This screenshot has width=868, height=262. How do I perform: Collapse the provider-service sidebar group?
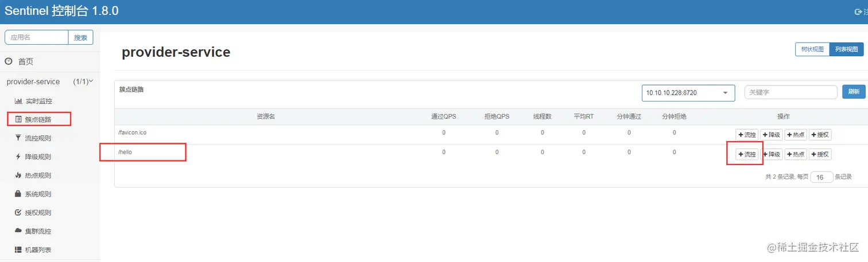coord(50,81)
